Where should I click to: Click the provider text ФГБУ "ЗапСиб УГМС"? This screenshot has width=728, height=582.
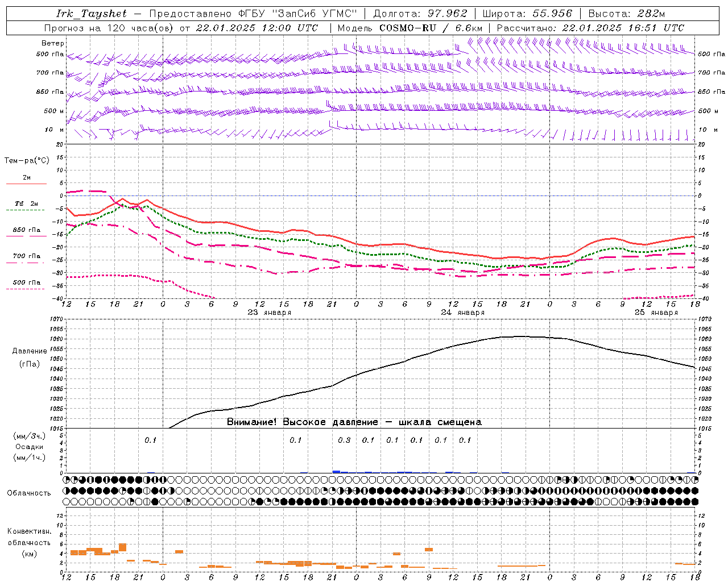(298, 14)
